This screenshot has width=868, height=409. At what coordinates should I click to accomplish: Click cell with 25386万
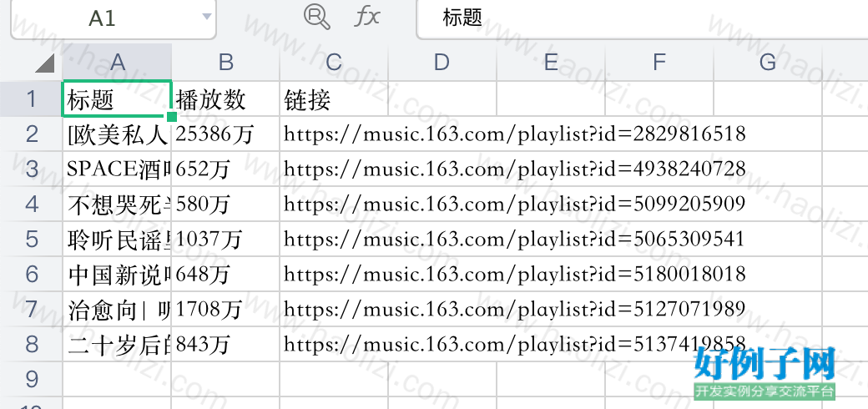[225, 134]
